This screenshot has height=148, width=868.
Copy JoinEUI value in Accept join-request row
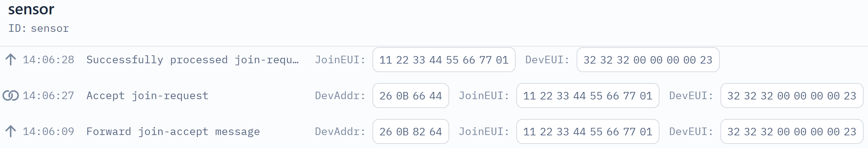pyautogui.click(x=588, y=96)
